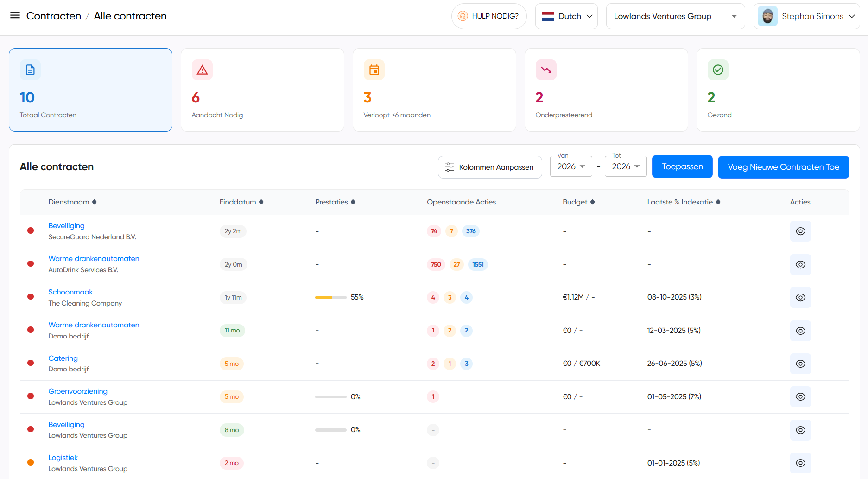Click the headset icon in Hulp Nodig
Screen dimensions: 868x479
coord(463,16)
